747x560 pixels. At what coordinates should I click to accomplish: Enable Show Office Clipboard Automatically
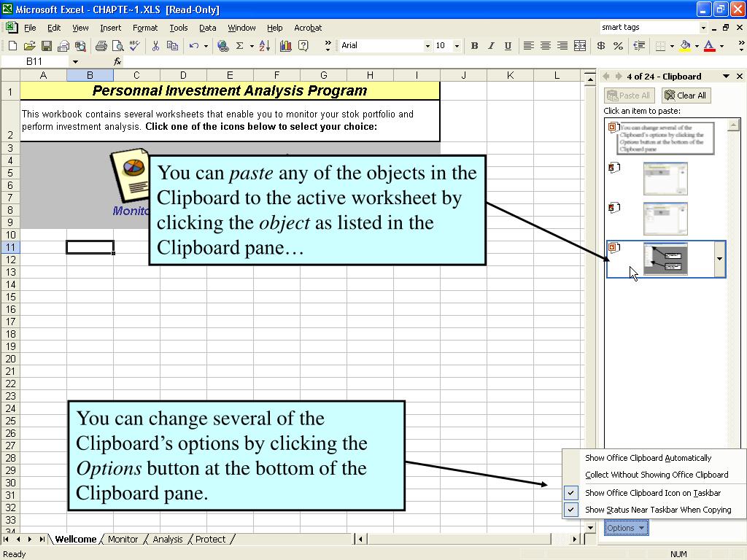coord(648,458)
